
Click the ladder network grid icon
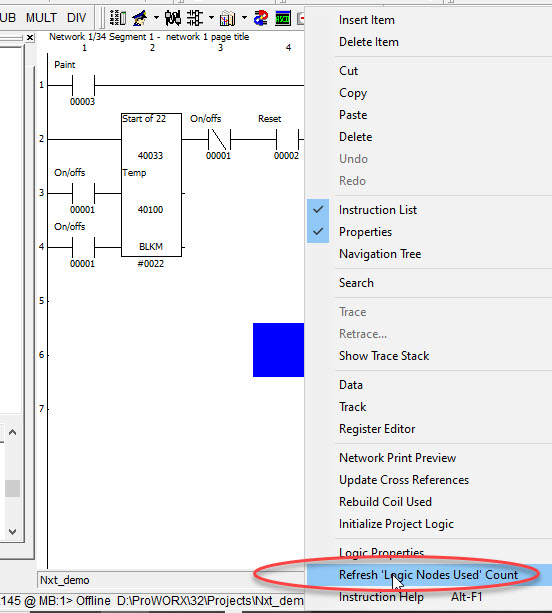point(195,18)
